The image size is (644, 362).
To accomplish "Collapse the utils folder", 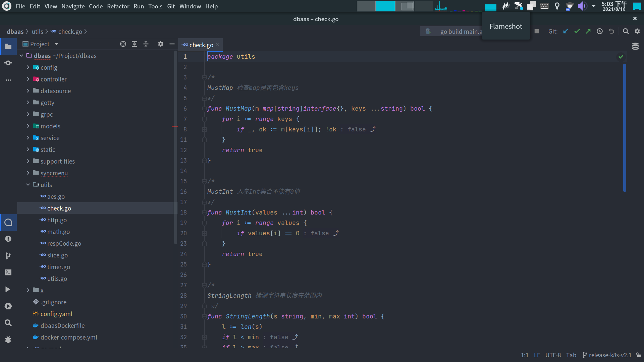I will pyautogui.click(x=28, y=185).
